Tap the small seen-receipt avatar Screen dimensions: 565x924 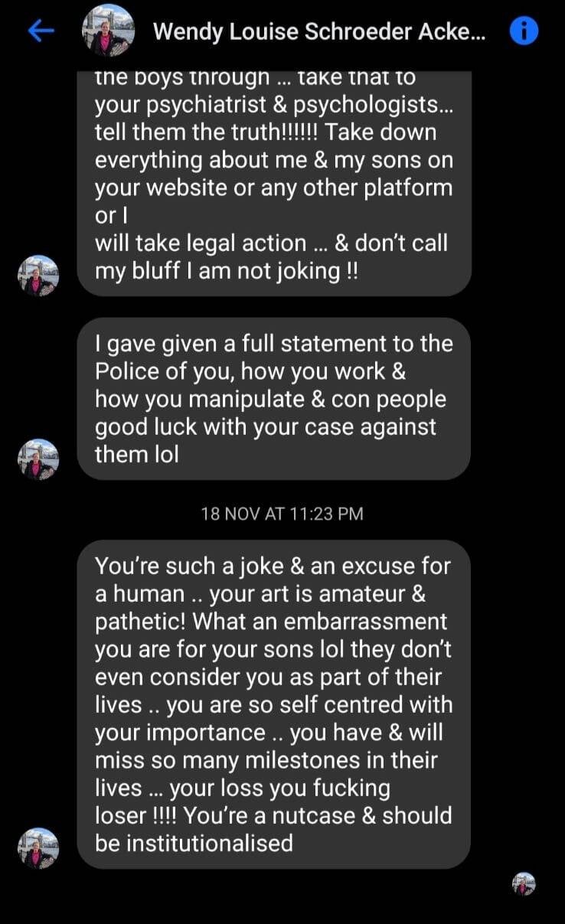coord(524,884)
